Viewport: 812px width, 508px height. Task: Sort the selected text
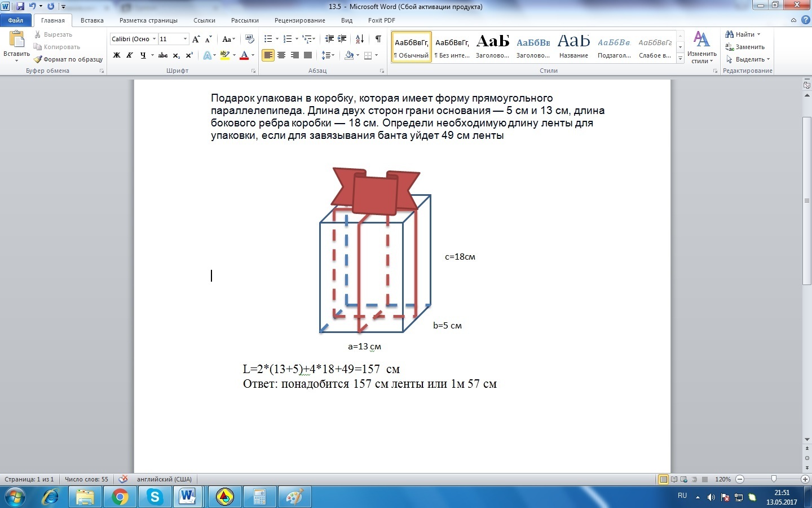tap(359, 39)
